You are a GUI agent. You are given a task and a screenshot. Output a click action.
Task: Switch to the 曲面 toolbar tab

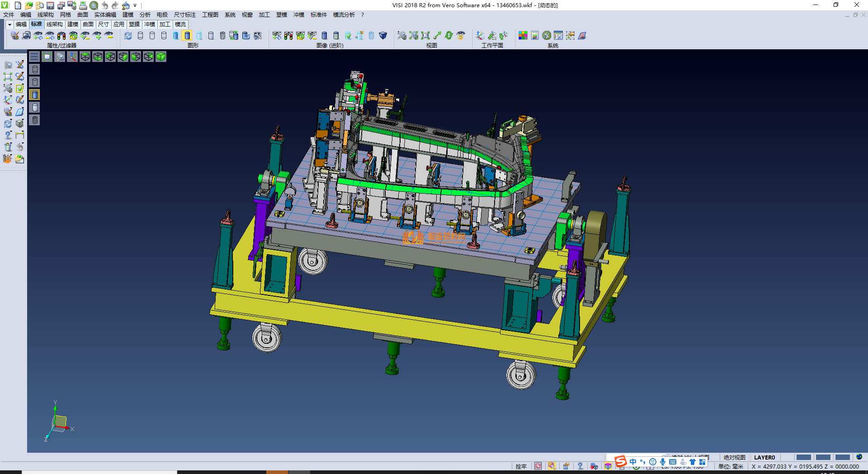pyautogui.click(x=88, y=24)
